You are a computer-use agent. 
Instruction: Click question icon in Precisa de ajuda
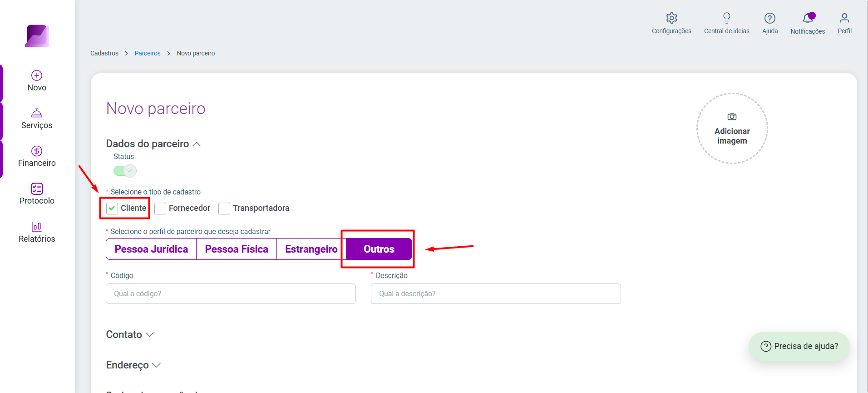[766, 346]
